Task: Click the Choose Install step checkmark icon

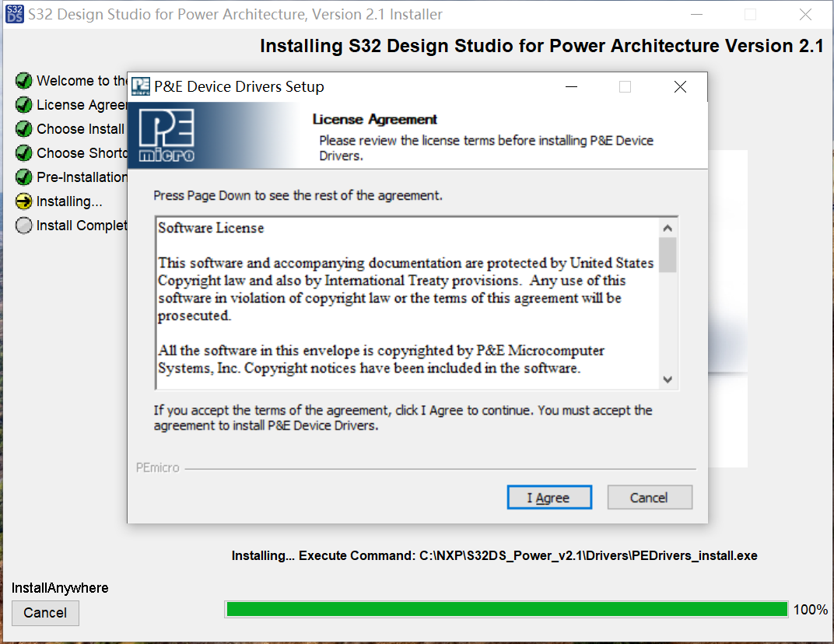Action: click(23, 128)
